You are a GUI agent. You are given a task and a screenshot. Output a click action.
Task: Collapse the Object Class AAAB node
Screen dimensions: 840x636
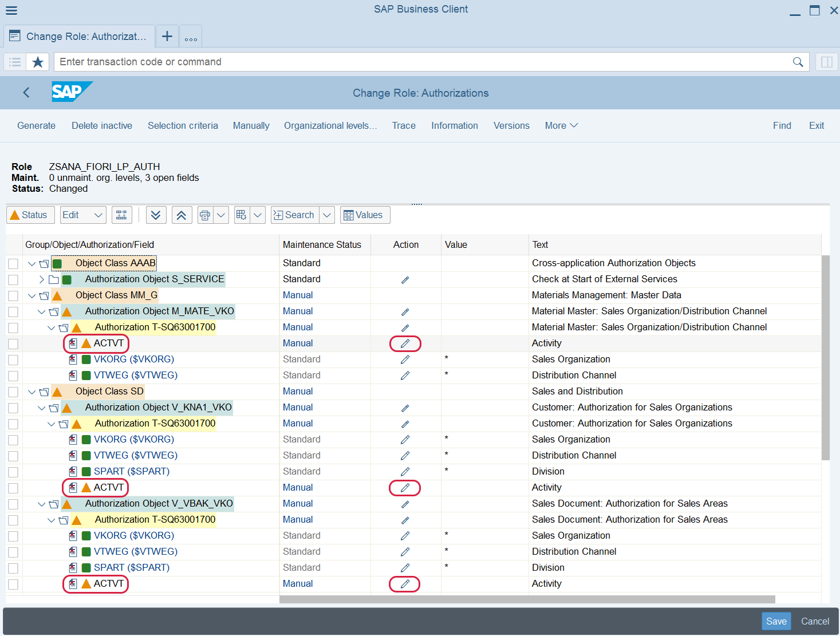pos(32,263)
